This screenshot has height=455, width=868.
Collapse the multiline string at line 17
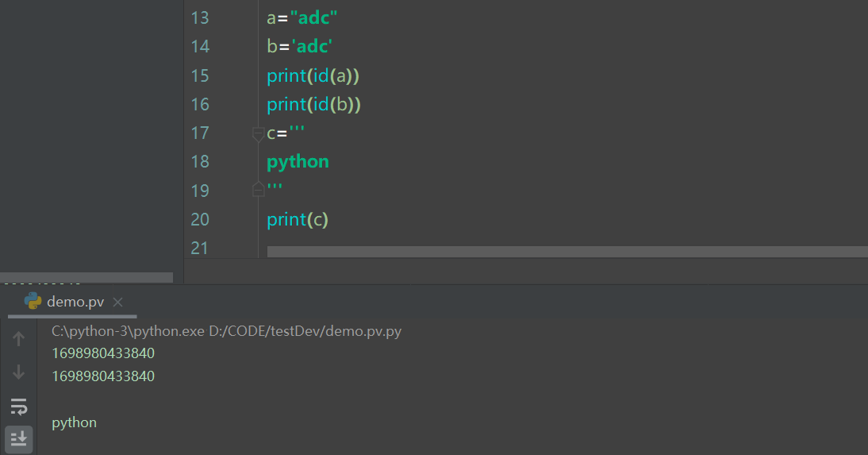pyautogui.click(x=258, y=133)
